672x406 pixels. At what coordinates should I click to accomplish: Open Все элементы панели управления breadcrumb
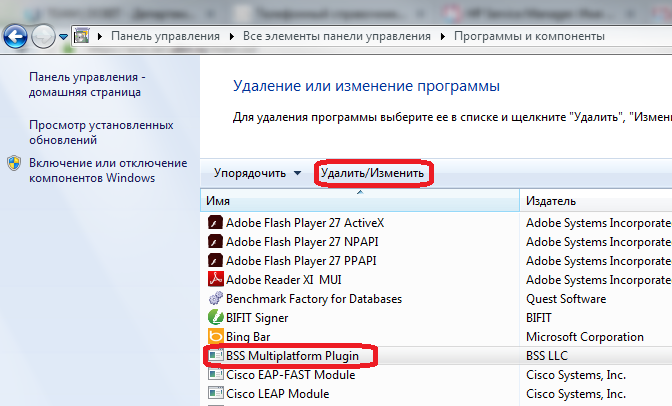coord(337,36)
